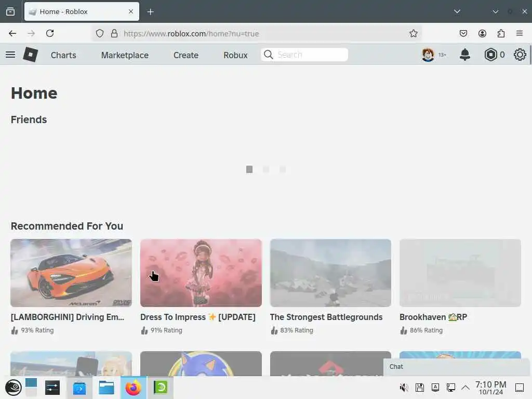Screen dimensions: 532x399
Task: Open the Chat panel
Action: [456, 367]
